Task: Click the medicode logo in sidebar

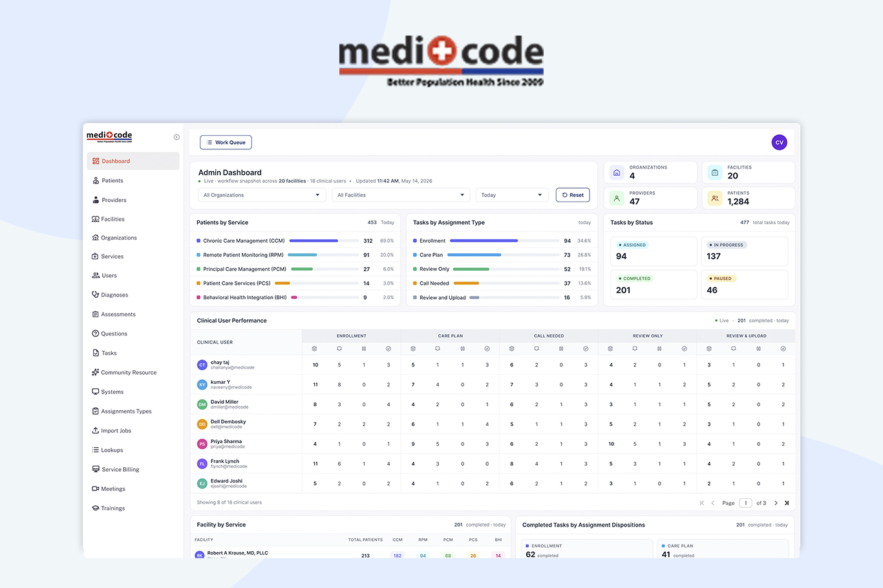Action: coord(109,136)
